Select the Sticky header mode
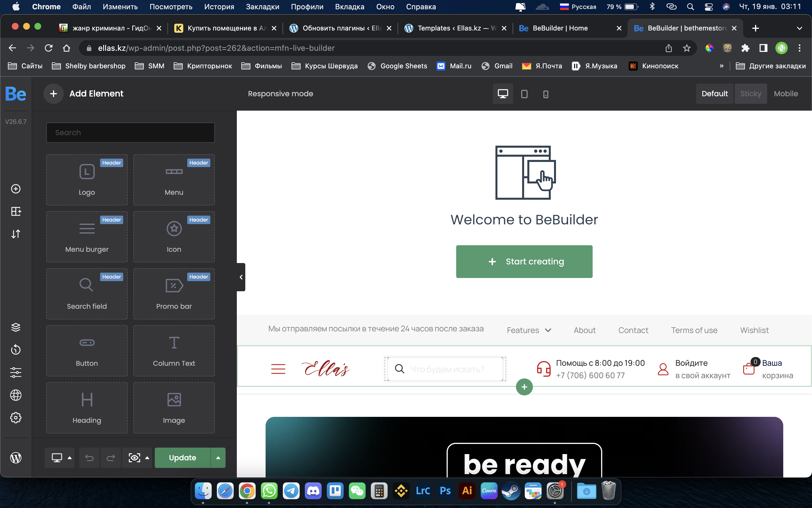Image resolution: width=812 pixels, height=508 pixels. 751,94
